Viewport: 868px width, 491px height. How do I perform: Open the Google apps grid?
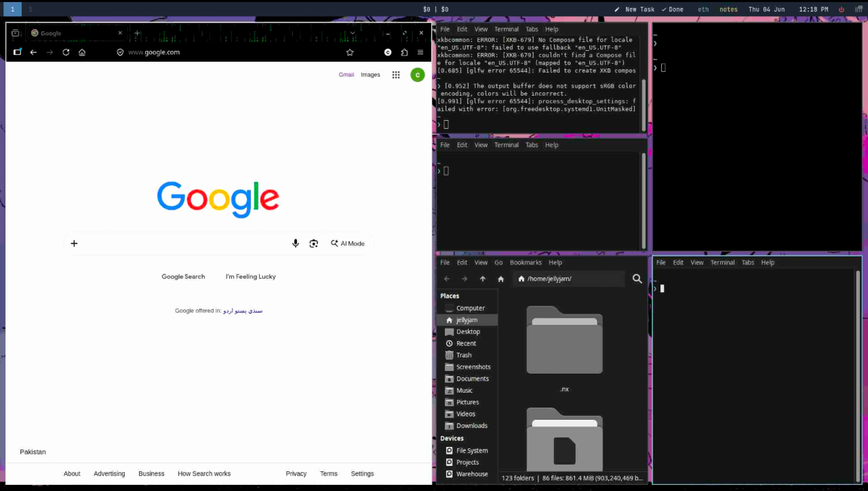pyautogui.click(x=396, y=75)
